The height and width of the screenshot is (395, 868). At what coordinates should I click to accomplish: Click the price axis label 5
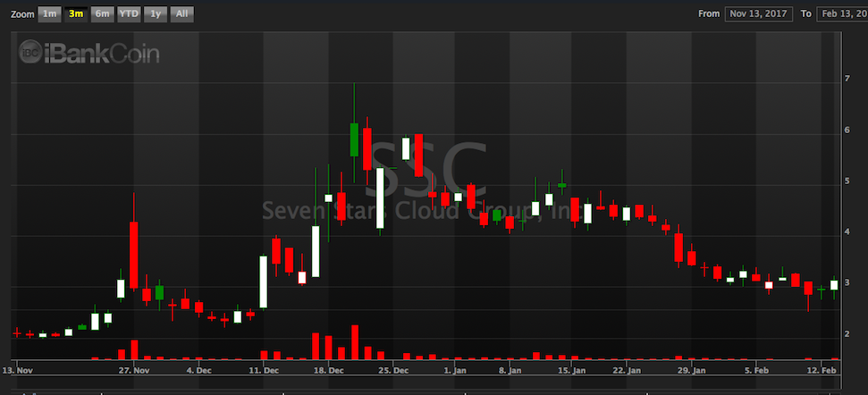click(x=847, y=181)
